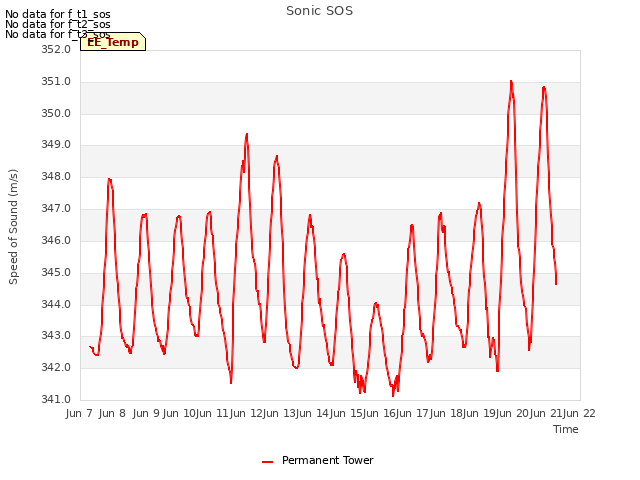The width and height of the screenshot is (640, 480).
Task: Click the 343.0 y-axis tick label
Action: [x=56, y=336]
